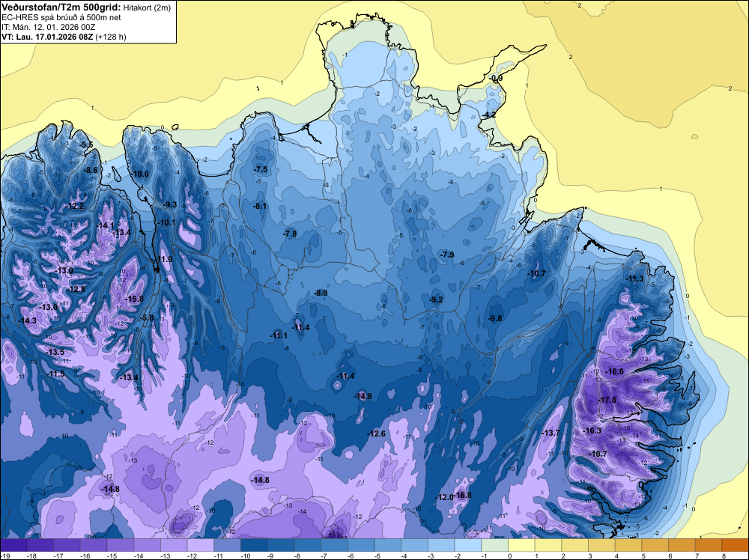Select the -9.3 temperature reading

pyautogui.click(x=170, y=204)
